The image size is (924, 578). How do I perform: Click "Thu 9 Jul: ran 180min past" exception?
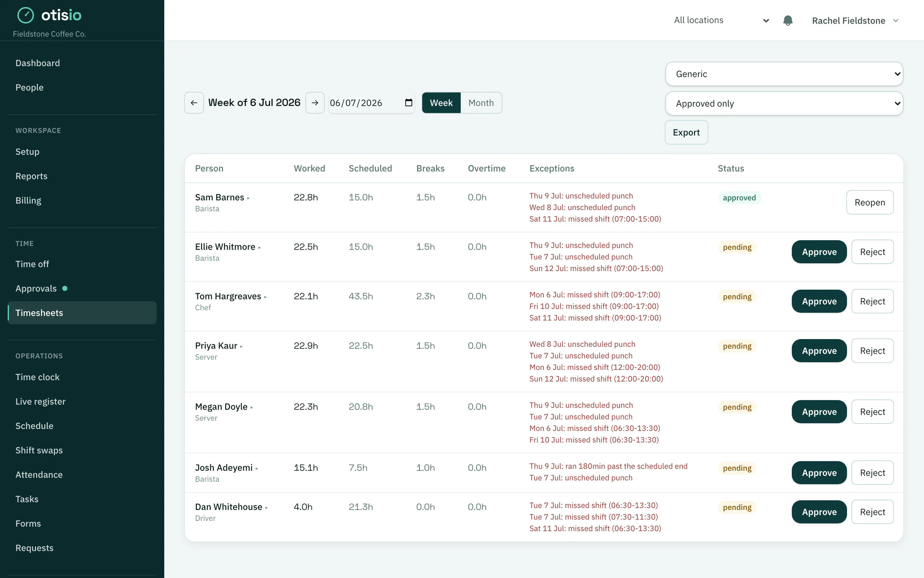(x=608, y=466)
